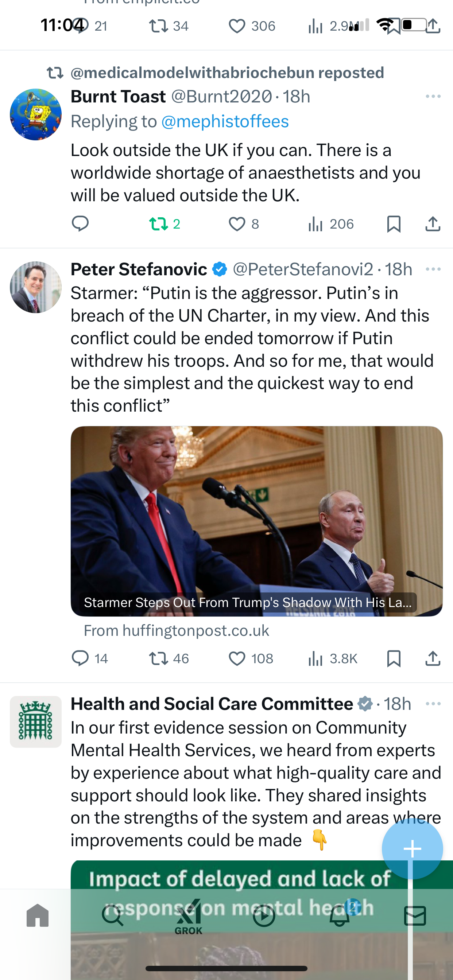The height and width of the screenshot is (980, 453).
Task: Open the Huffington Post article image
Action: click(x=256, y=521)
